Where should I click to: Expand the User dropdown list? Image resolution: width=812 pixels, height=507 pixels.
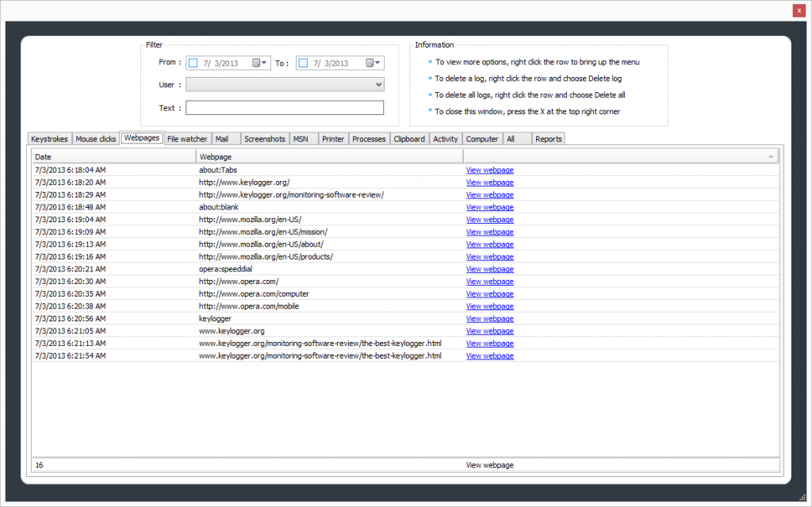click(x=378, y=85)
